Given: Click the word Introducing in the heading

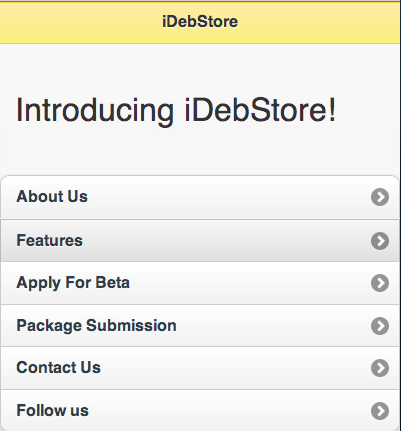Looking at the screenshot, I should pyautogui.click(x=95, y=112).
